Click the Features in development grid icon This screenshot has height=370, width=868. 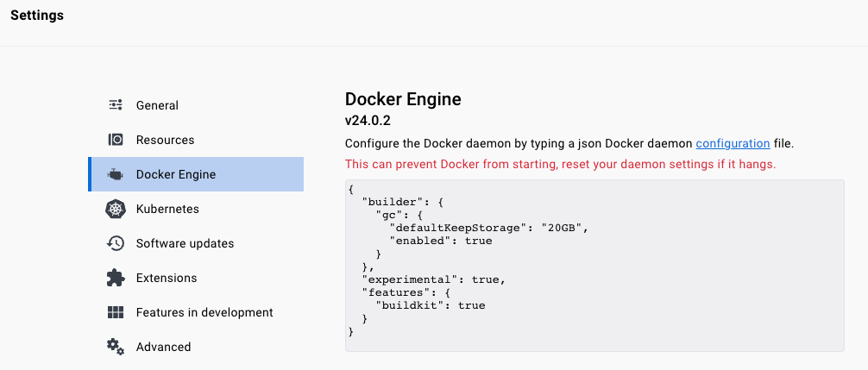(x=116, y=312)
